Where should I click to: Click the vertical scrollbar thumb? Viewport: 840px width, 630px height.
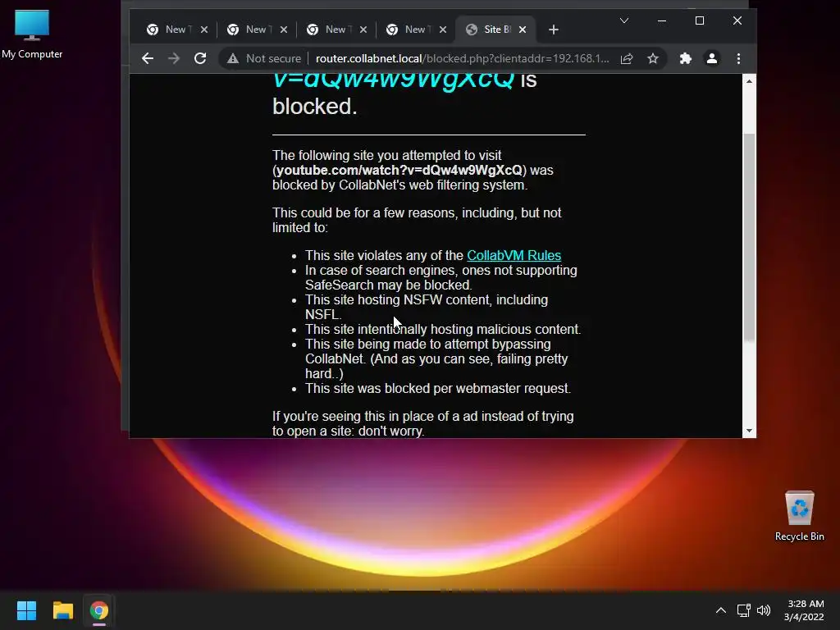pyautogui.click(x=749, y=237)
